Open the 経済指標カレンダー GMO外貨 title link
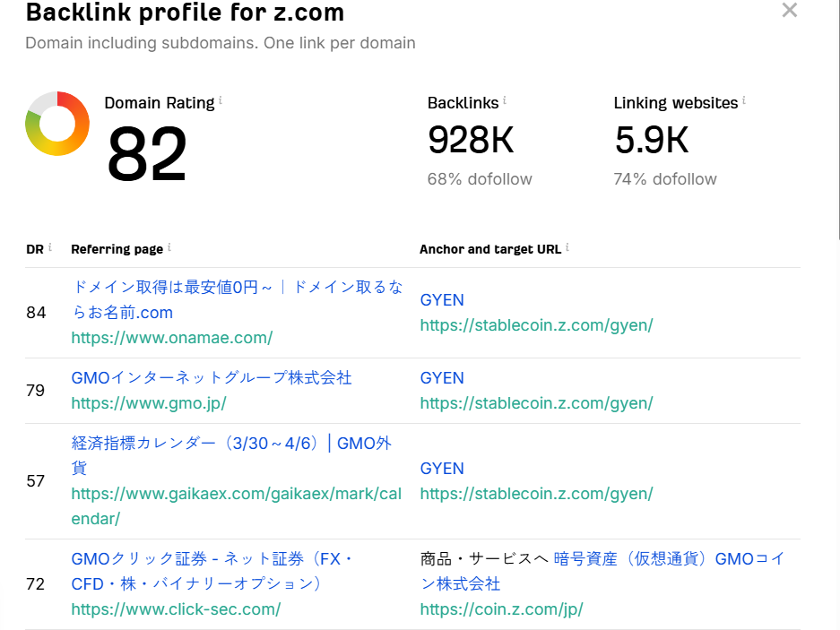 pos(231,455)
